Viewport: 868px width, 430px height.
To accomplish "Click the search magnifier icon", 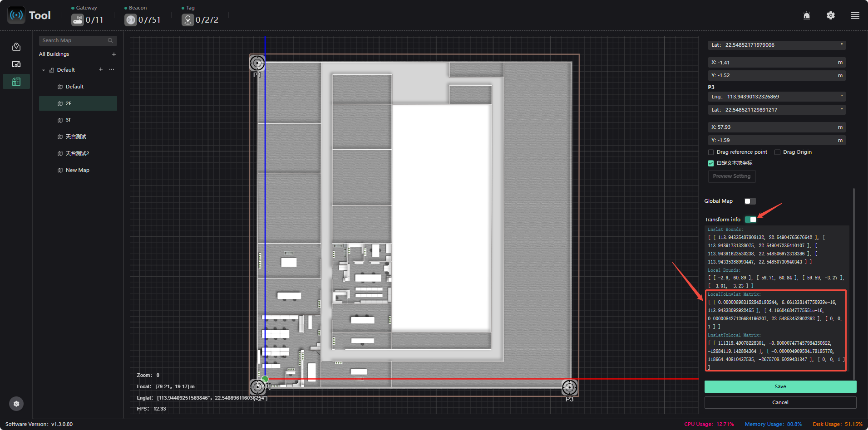I will (110, 40).
